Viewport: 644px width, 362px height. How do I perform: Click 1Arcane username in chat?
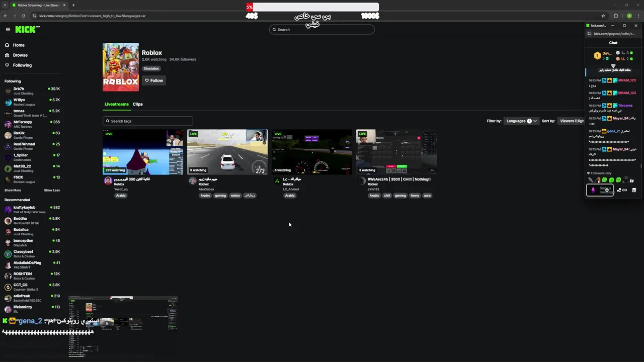[625, 106]
